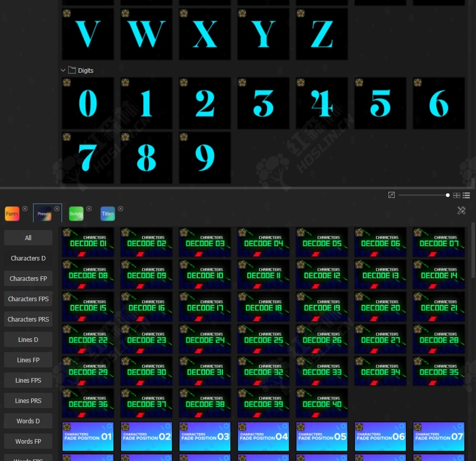476x461 pixels.
Task: Switch to grid view icon
Action: tap(456, 195)
